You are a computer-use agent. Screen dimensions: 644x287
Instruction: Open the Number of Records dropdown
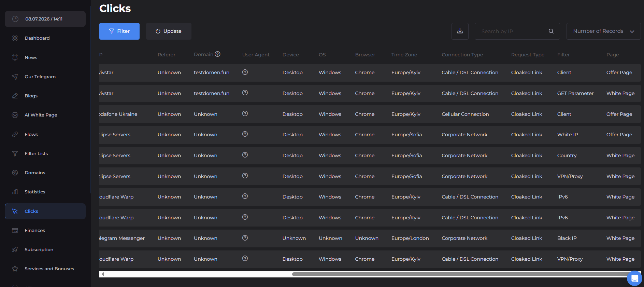603,31
